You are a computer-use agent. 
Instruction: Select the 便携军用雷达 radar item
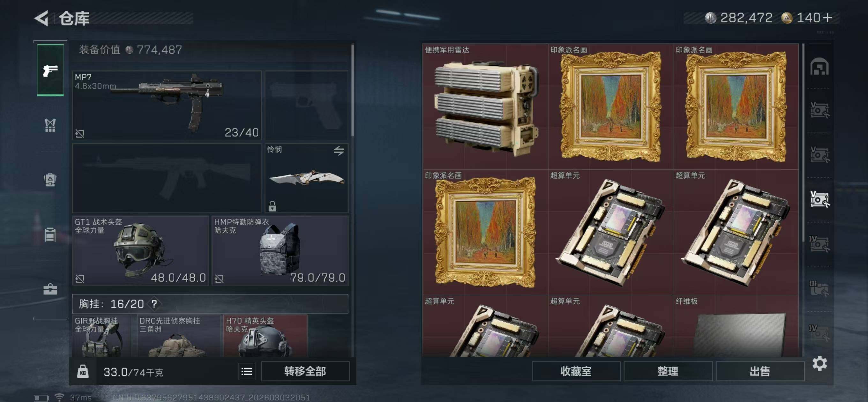tap(485, 107)
